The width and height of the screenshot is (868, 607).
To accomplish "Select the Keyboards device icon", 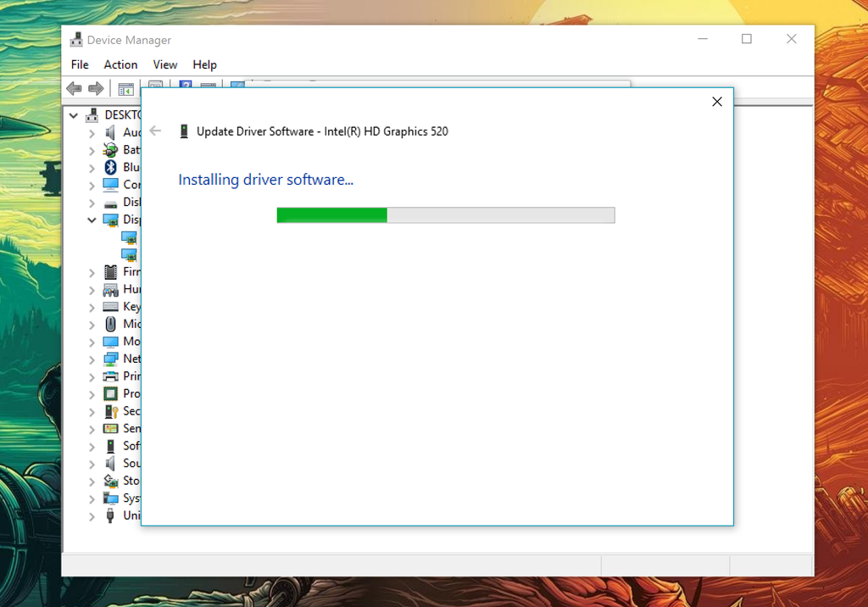I will coord(111,306).
